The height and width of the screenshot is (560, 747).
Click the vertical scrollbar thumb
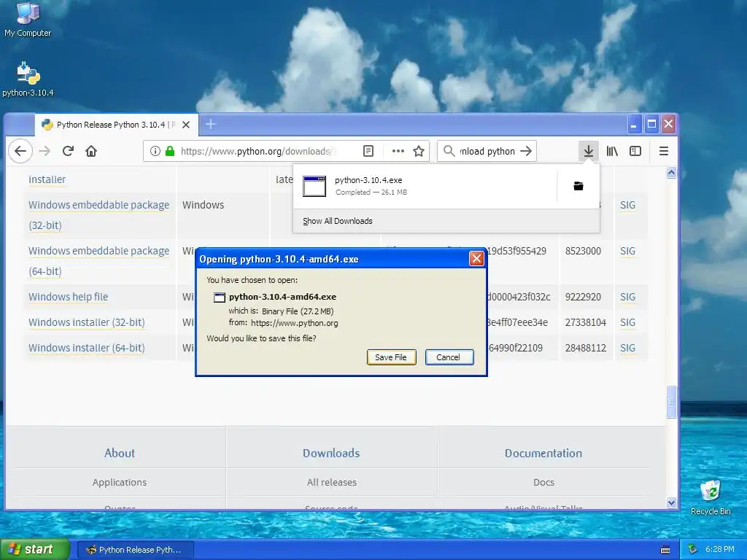(x=671, y=402)
